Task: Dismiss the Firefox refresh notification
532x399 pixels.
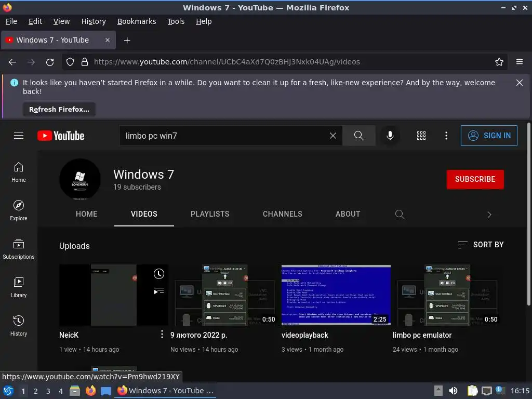Action: pos(519,83)
